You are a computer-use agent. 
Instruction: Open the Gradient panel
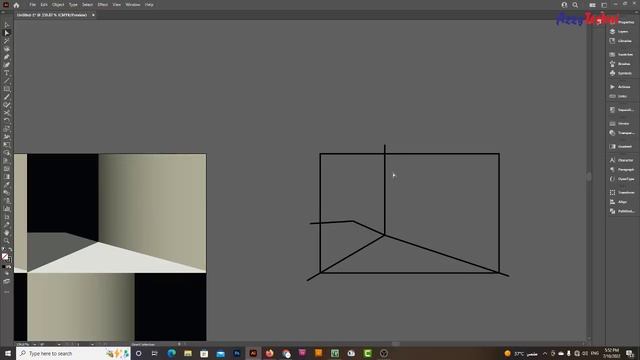point(622,147)
